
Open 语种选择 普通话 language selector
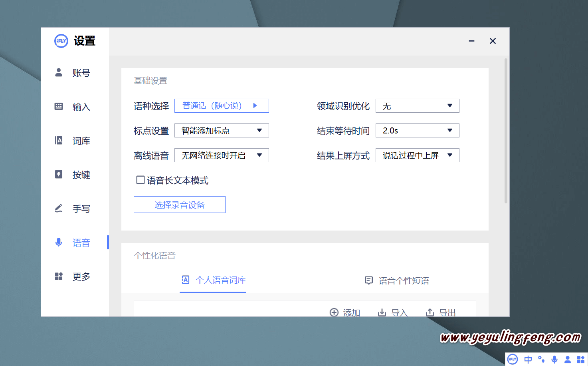pos(222,106)
